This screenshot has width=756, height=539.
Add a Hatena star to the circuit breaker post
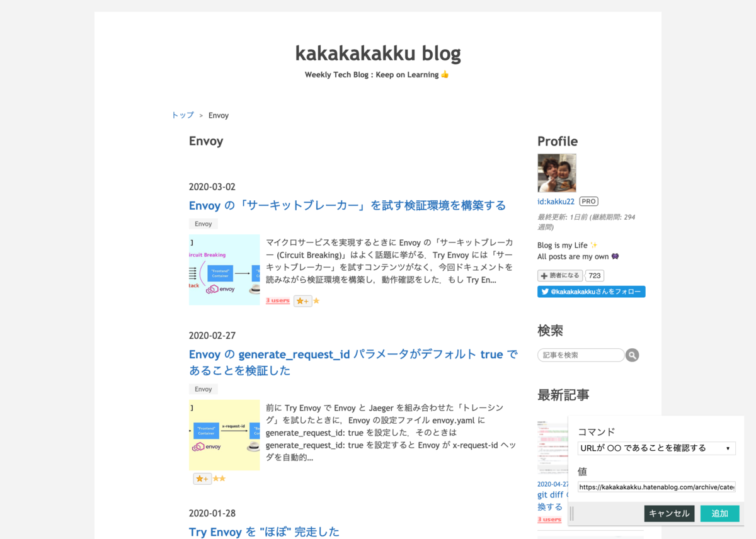pos(303,301)
